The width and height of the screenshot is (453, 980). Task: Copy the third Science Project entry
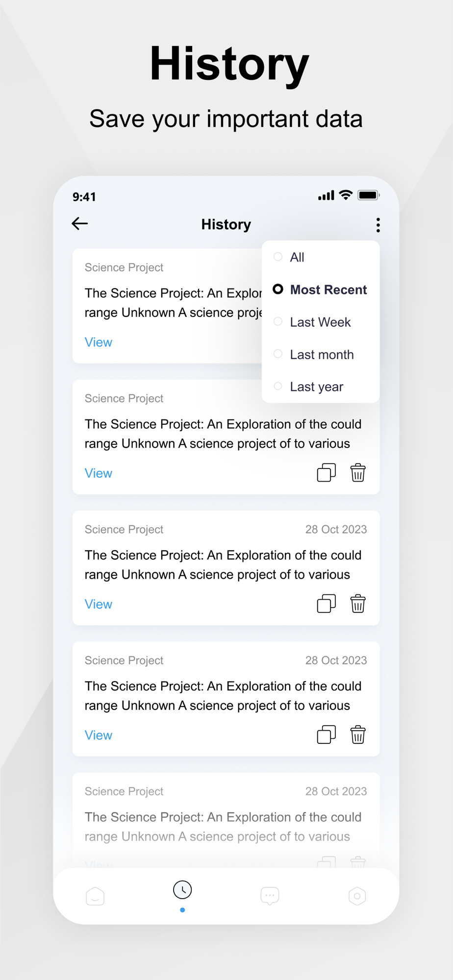click(x=326, y=604)
